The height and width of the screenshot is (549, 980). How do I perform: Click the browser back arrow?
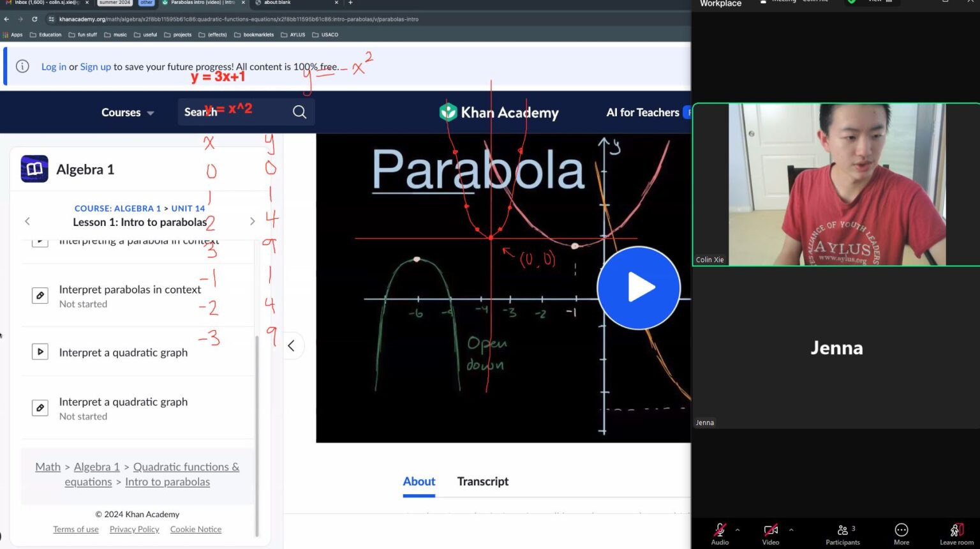[7, 19]
